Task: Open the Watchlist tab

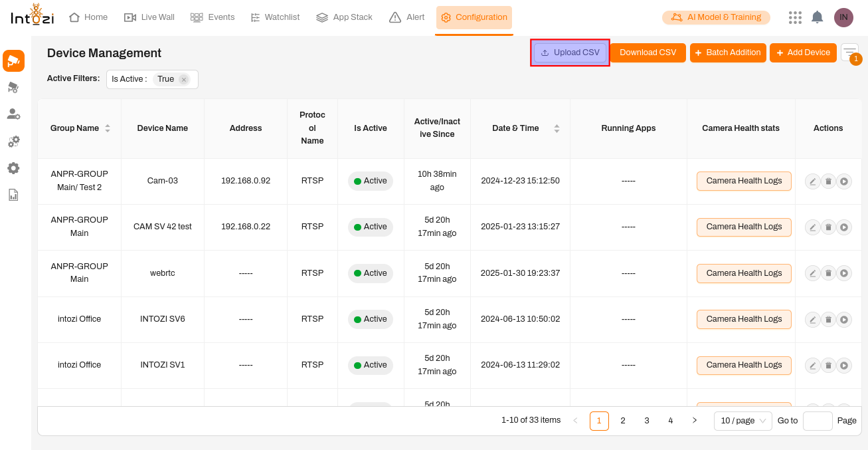Action: 275,17
